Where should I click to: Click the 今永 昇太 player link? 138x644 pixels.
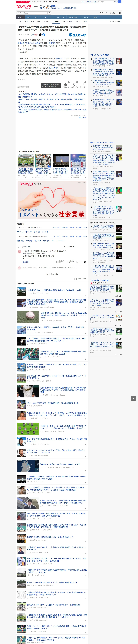pos(38,241)
